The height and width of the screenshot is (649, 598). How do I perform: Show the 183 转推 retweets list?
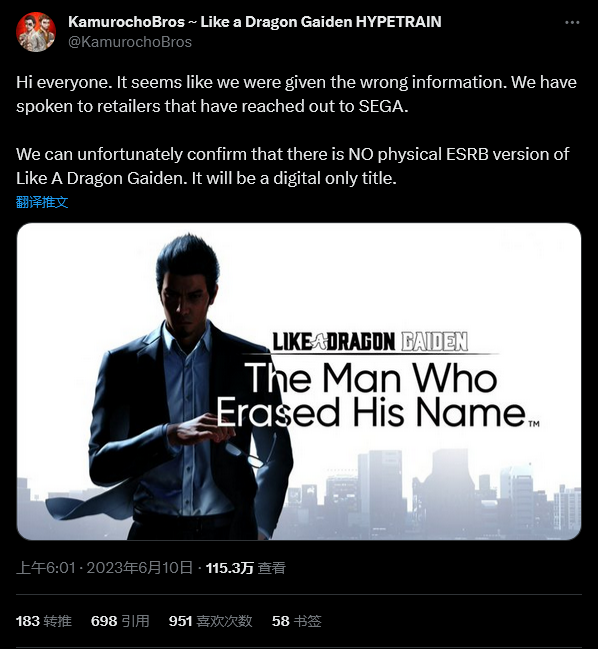click(43, 621)
